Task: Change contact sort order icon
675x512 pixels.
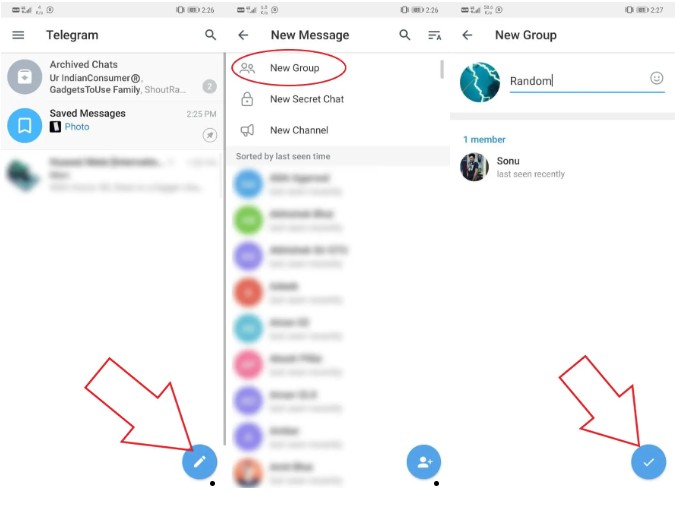Action: [434, 35]
